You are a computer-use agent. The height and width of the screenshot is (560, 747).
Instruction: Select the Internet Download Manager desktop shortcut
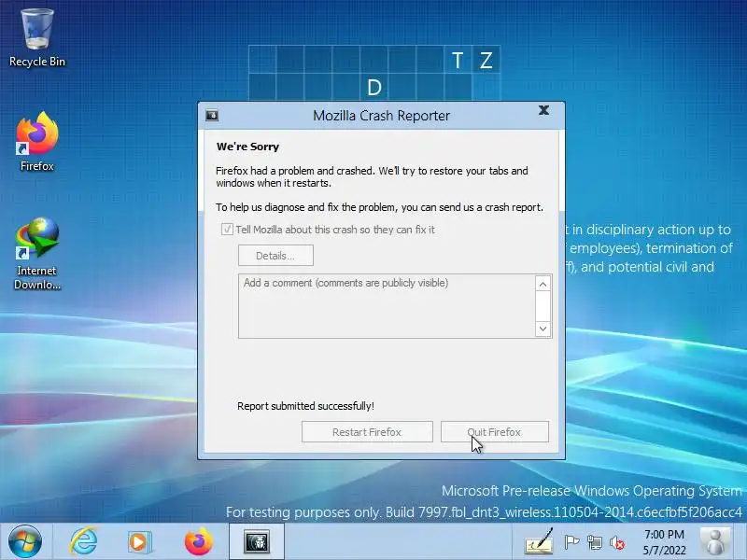coord(37,253)
